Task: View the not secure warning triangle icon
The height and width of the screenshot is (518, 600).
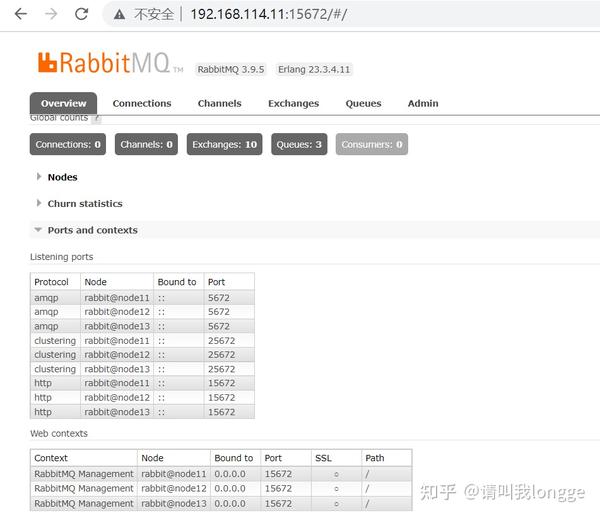Action: pyautogui.click(x=119, y=15)
